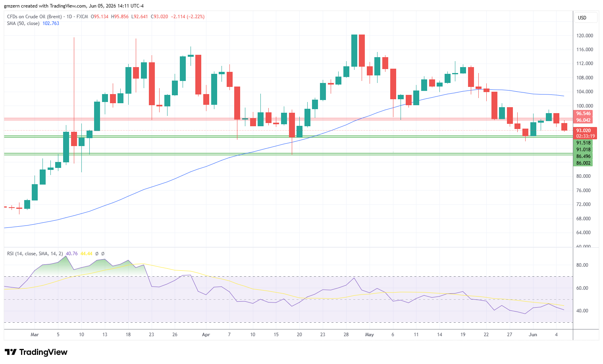Viewport: 603px width, 364px height.
Task: Click the Mar label on the time axis
Action: coord(35,335)
